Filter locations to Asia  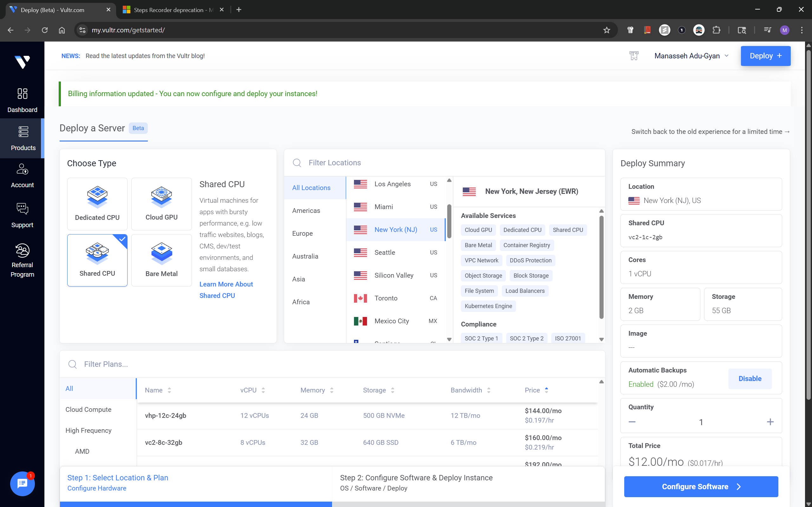coord(315,279)
